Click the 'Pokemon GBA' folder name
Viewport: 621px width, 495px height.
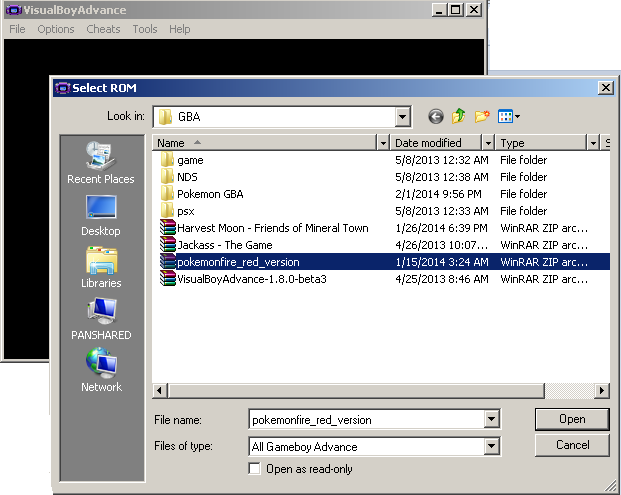click(x=210, y=194)
